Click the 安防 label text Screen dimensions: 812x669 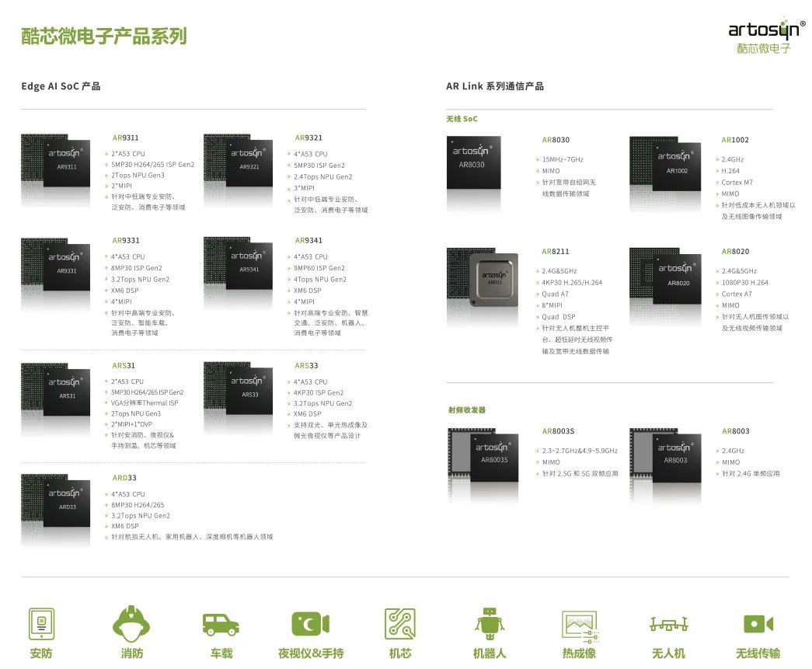(41, 653)
